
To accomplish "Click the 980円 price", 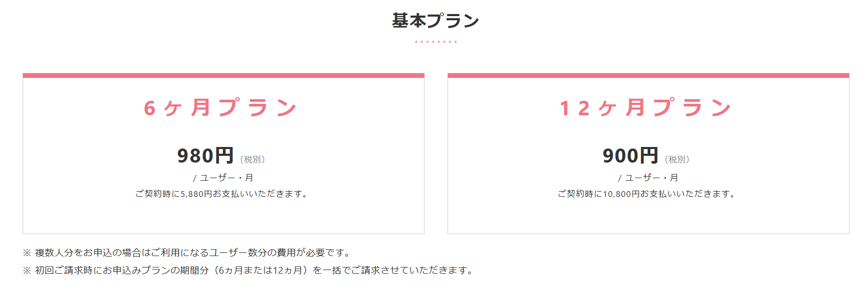I will click(x=205, y=156).
